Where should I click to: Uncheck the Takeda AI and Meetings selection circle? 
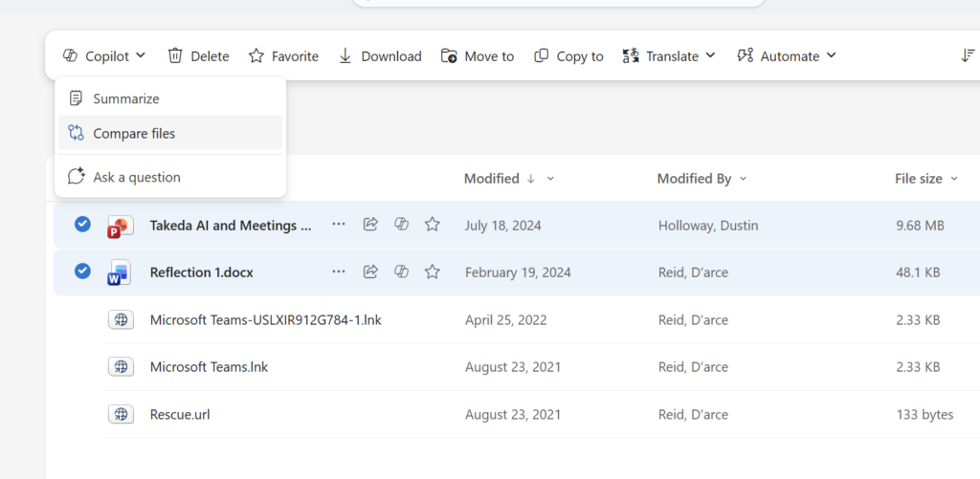[x=82, y=224]
